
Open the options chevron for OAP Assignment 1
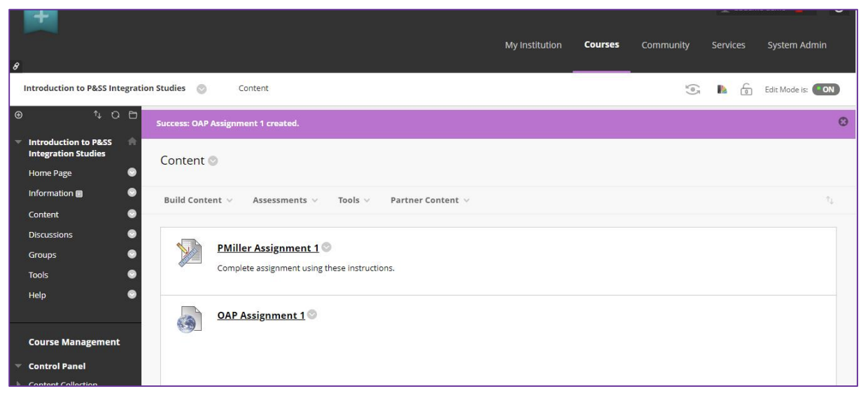click(311, 313)
